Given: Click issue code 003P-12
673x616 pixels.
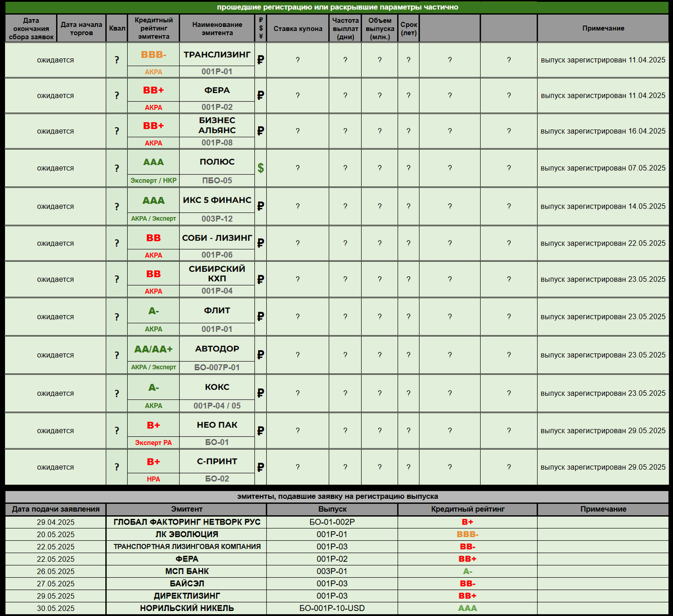Looking at the screenshot, I should (217, 219).
